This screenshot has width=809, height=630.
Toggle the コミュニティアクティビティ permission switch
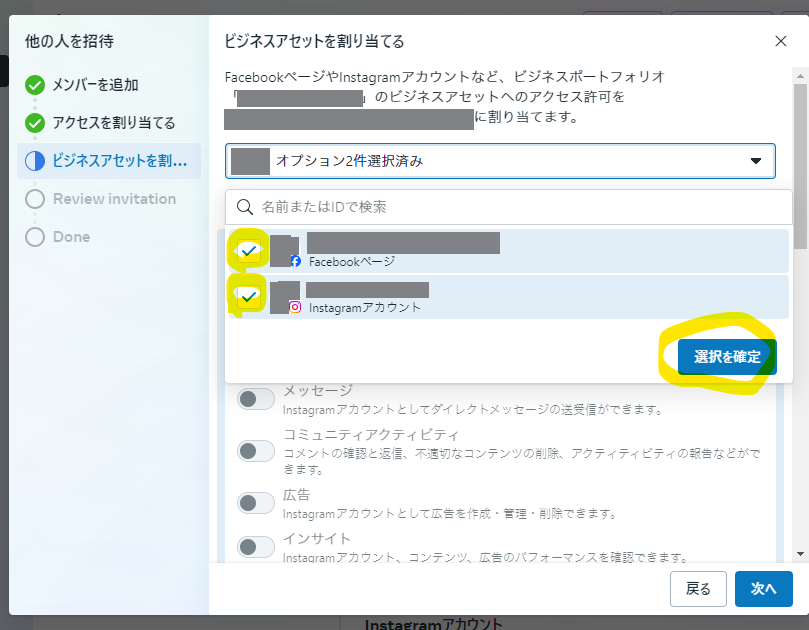[x=255, y=451]
